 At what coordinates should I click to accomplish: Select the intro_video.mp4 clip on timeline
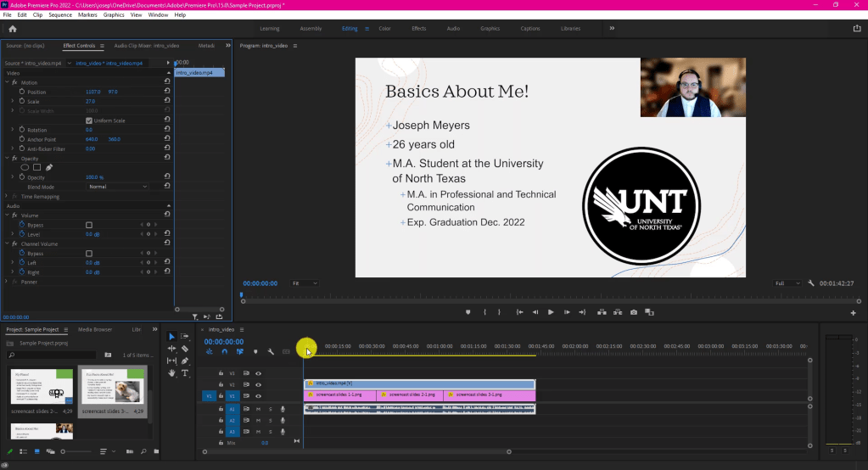[x=419, y=383]
